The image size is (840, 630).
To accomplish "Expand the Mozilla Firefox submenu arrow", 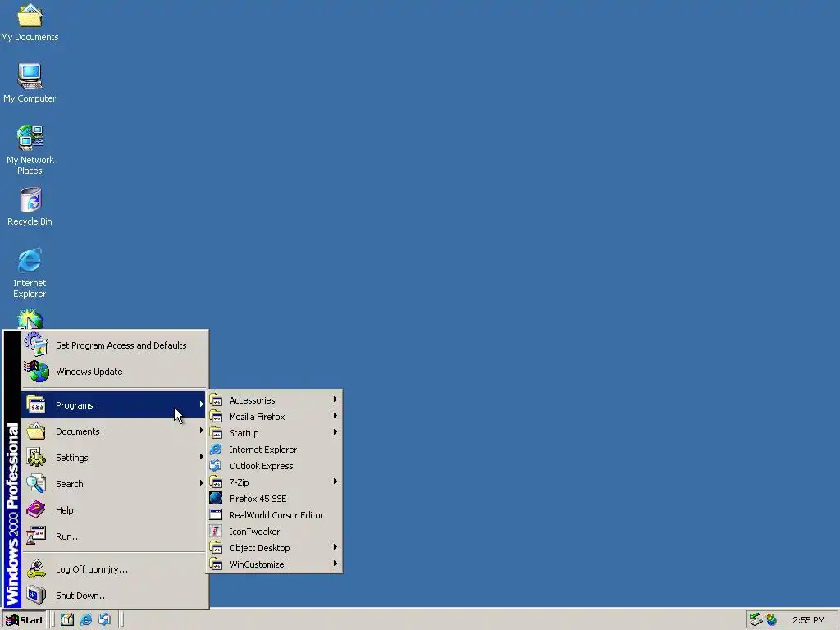I will [x=336, y=416].
